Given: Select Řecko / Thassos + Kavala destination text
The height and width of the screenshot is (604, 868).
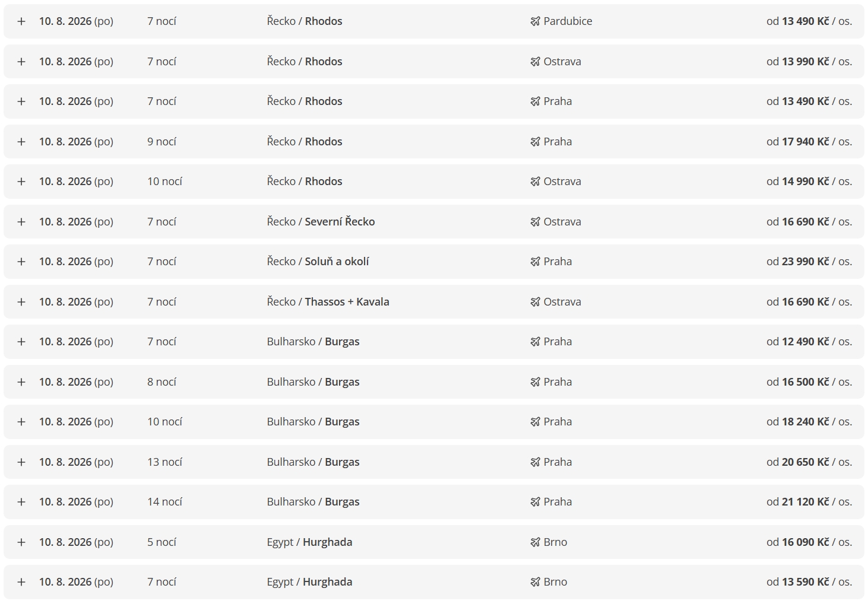Looking at the screenshot, I should [x=328, y=302].
